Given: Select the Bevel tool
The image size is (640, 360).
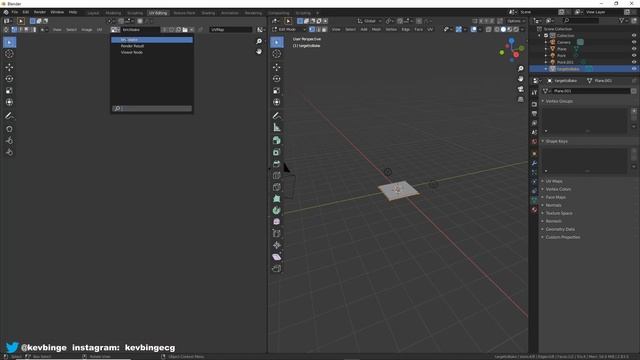Looking at the screenshot, I should coord(277,164).
